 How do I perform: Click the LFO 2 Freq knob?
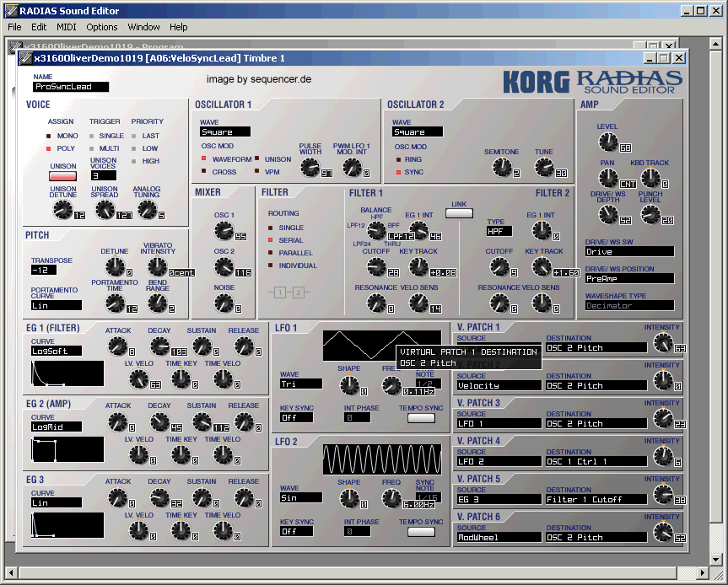[391, 499]
